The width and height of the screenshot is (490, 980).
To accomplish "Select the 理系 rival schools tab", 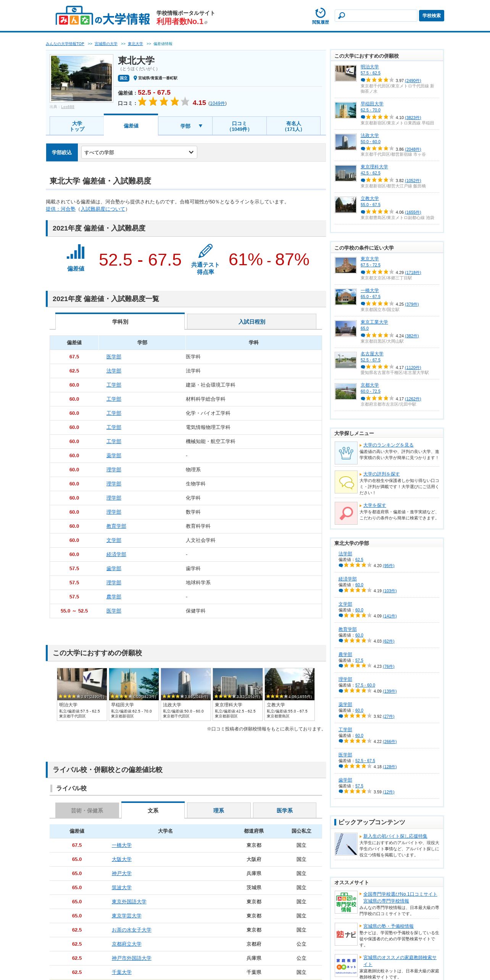I will click(219, 811).
